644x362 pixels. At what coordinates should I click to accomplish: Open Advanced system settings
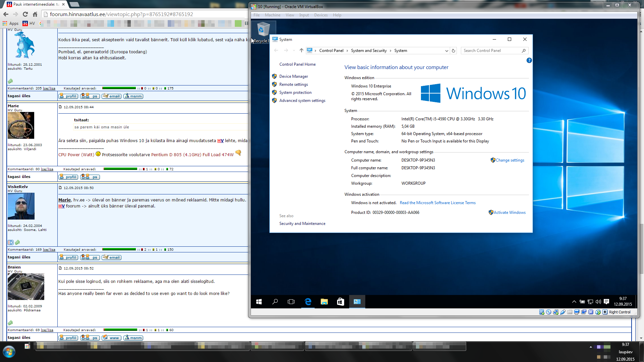(302, 101)
